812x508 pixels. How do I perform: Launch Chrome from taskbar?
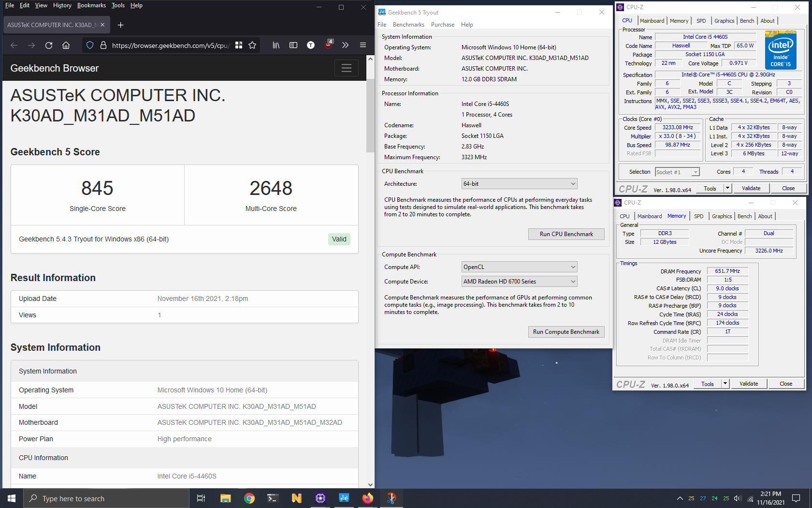point(249,498)
